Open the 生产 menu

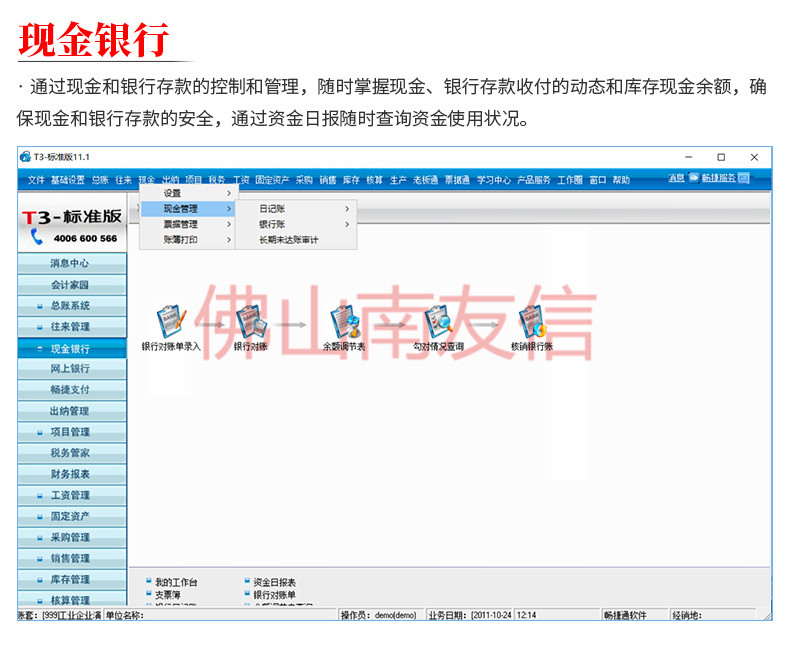pos(398,180)
